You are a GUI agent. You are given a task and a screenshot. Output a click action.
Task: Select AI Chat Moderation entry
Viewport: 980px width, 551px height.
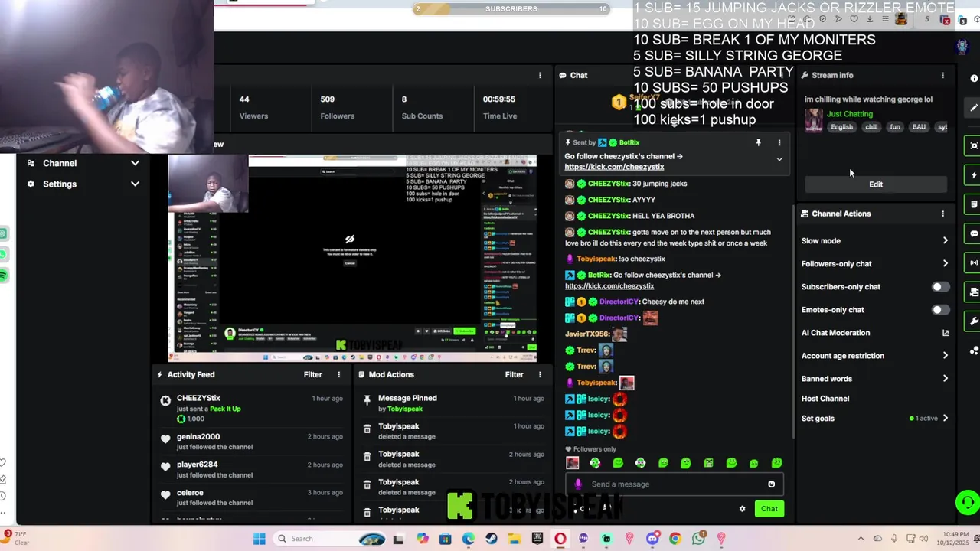(x=835, y=333)
